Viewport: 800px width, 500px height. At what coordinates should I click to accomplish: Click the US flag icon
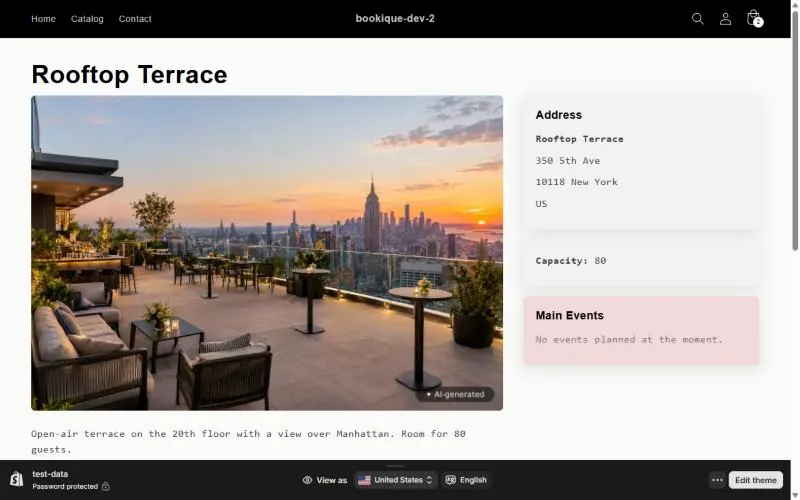coord(364,480)
